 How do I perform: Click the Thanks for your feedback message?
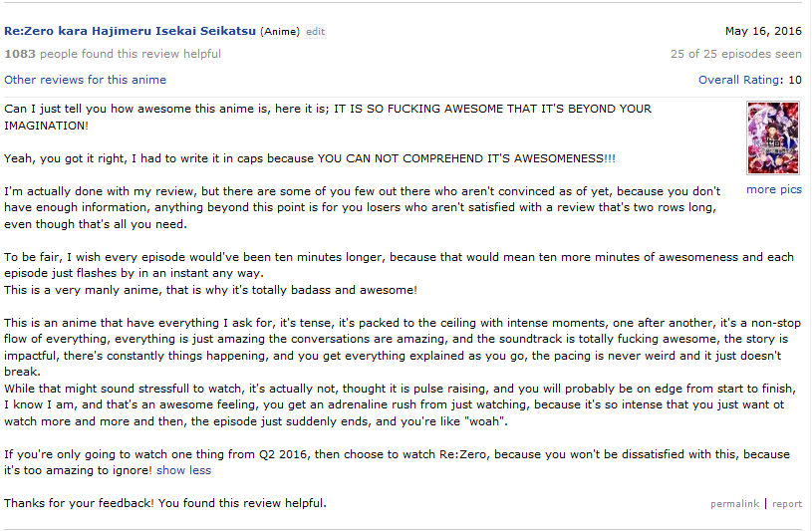point(164,503)
